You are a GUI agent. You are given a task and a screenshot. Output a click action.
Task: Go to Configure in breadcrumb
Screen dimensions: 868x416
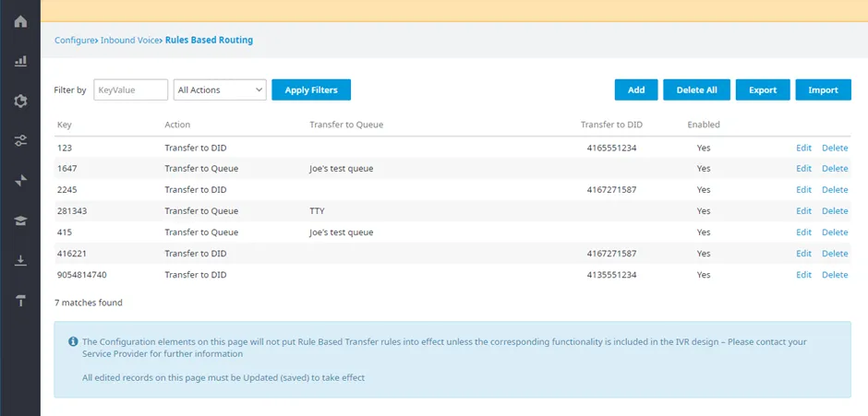74,40
